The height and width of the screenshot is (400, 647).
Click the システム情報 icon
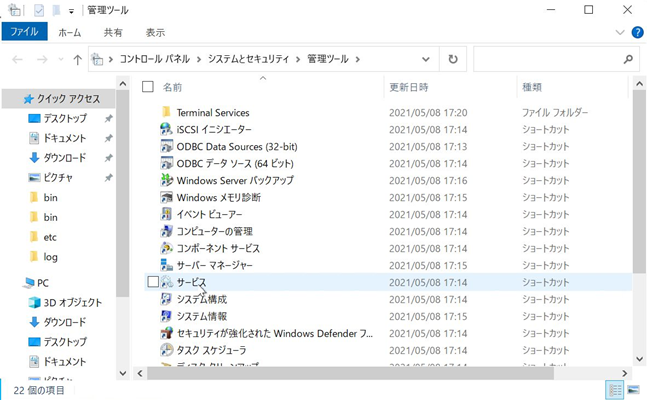pyautogui.click(x=166, y=316)
